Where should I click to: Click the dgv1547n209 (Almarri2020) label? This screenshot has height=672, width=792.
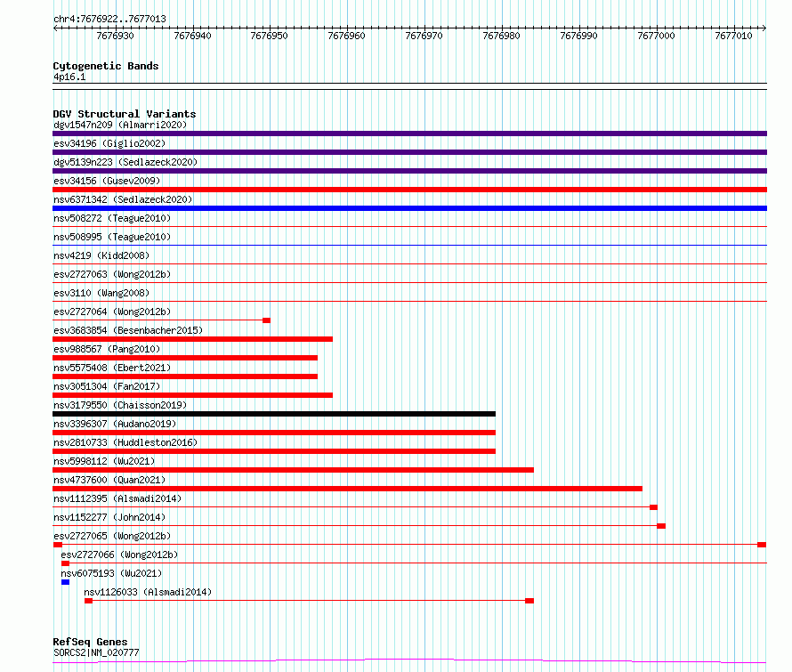tap(120, 125)
